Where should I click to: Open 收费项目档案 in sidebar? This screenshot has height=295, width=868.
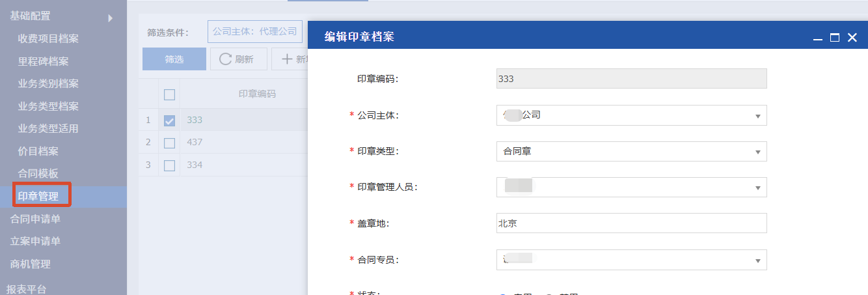(48, 38)
